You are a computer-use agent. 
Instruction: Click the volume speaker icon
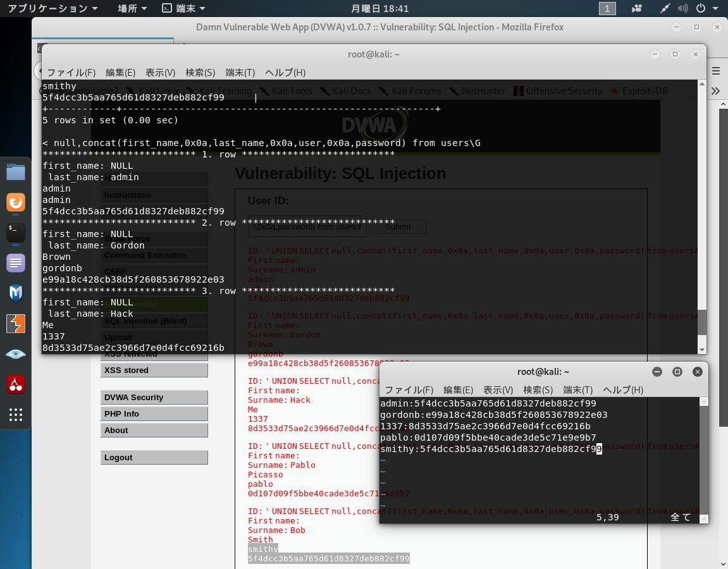(682, 8)
